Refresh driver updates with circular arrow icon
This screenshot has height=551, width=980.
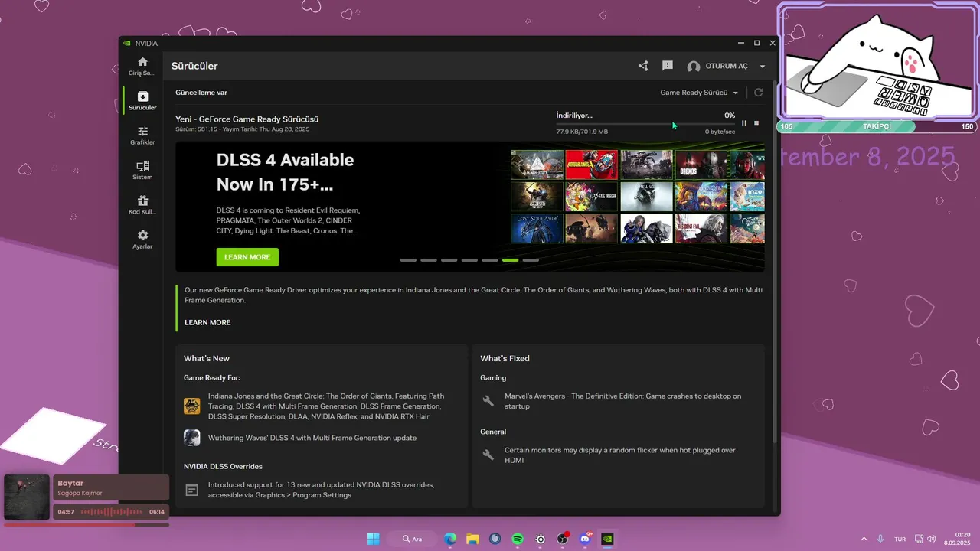758,93
